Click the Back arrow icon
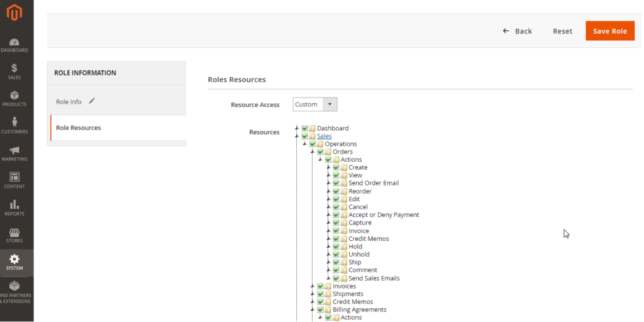 coord(506,31)
